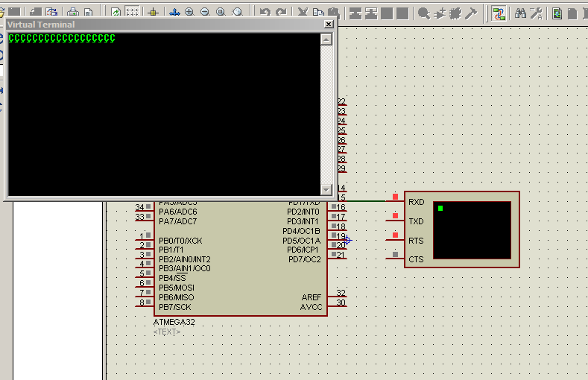Image resolution: width=588 pixels, height=380 pixels.
Task: Click the Virtual Terminal scrollbar up arrow
Action: 326,39
